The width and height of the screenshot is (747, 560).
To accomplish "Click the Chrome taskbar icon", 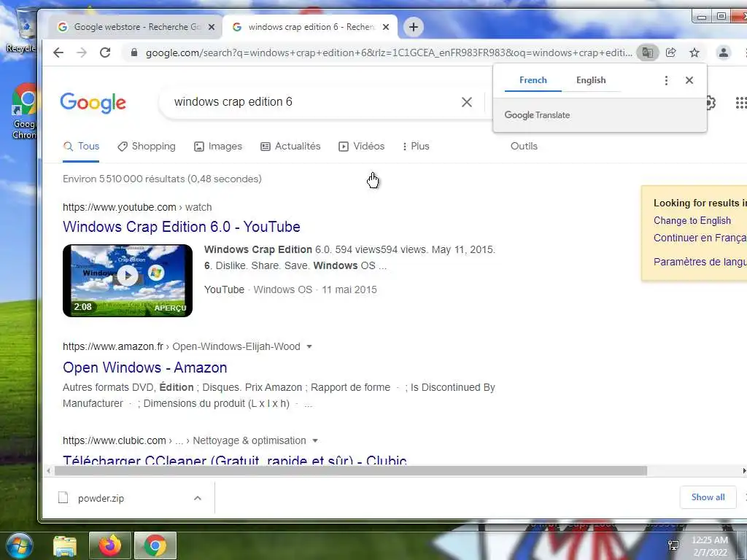I will (x=155, y=545).
